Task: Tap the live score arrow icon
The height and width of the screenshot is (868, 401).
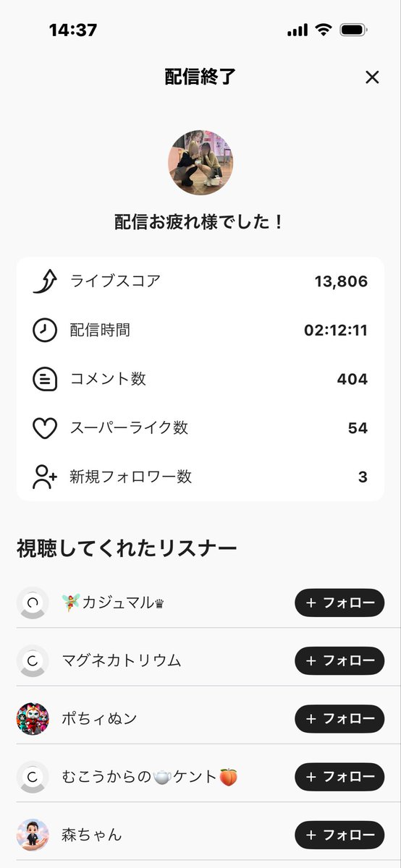Action: (x=45, y=281)
